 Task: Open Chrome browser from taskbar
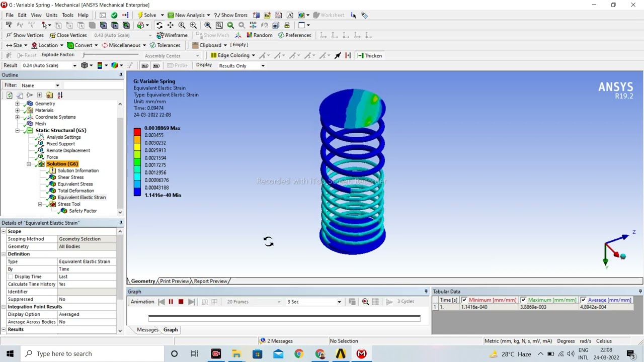tap(299, 354)
